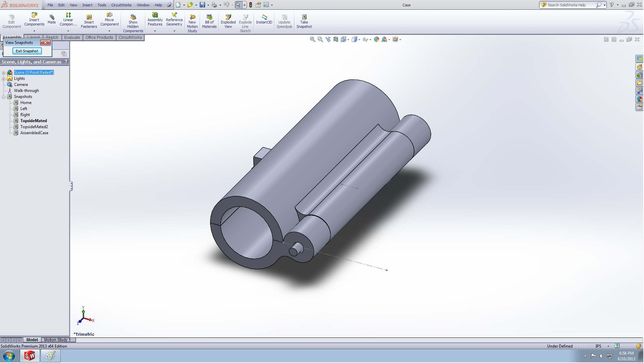Click the Open folder icon in top toolbar
Image resolution: width=644 pixels, height=363 pixels.
pyautogui.click(x=190, y=5)
